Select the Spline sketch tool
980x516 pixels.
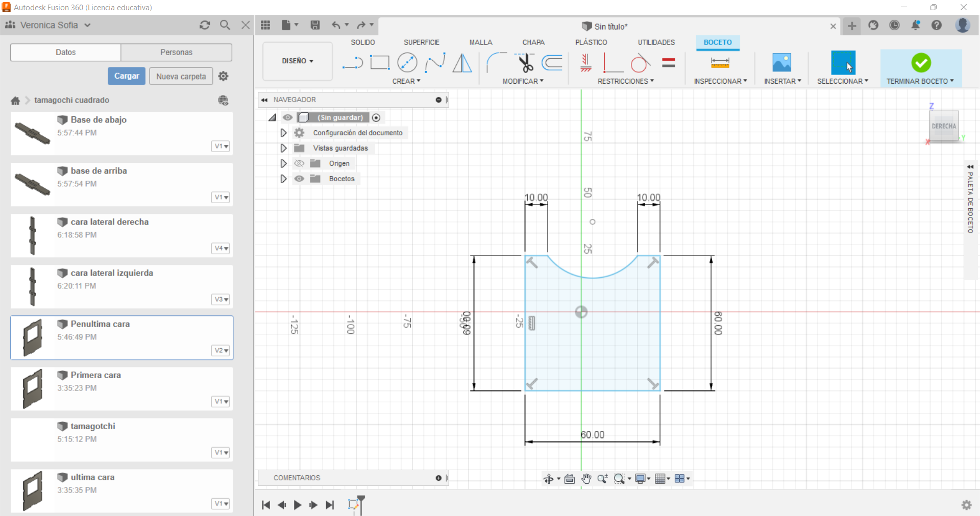pyautogui.click(x=435, y=63)
